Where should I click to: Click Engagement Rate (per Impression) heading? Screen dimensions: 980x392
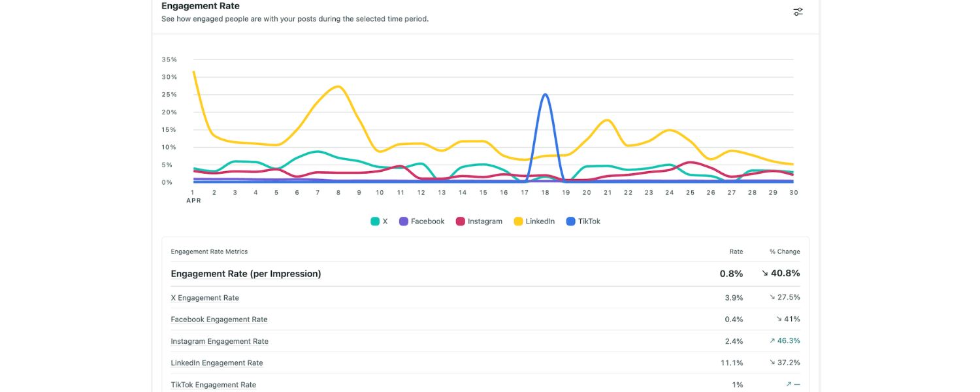click(x=246, y=274)
